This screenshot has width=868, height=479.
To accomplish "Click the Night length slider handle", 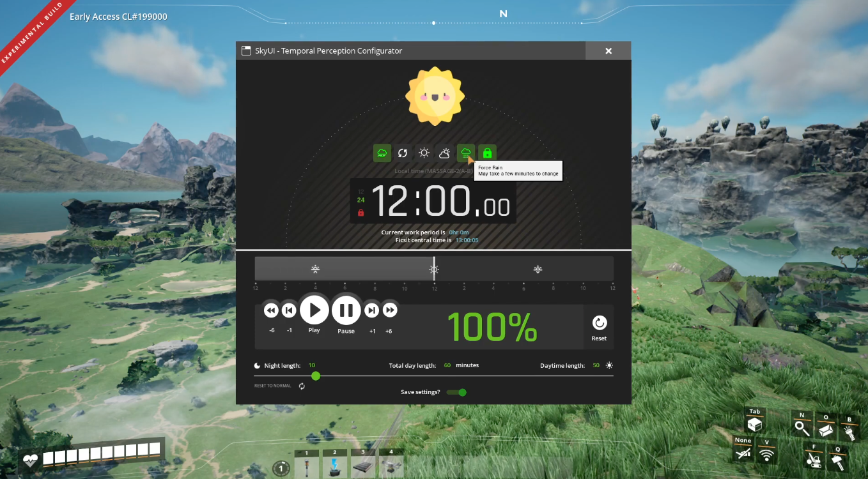I will (x=315, y=376).
